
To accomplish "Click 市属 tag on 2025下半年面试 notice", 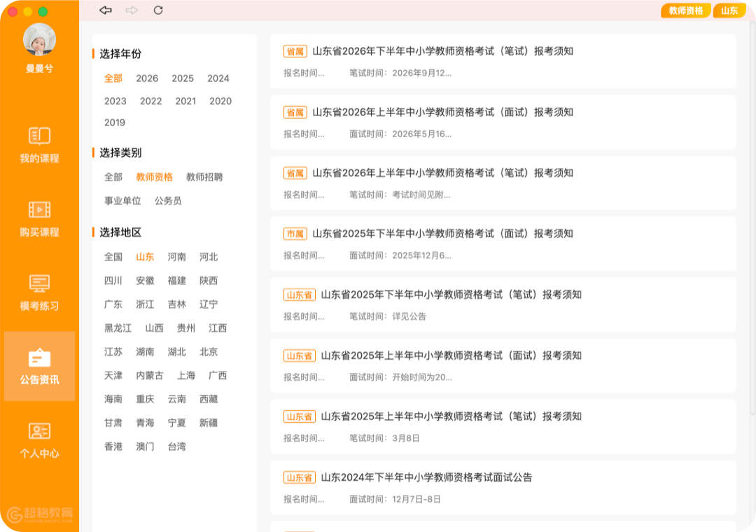I will (295, 234).
